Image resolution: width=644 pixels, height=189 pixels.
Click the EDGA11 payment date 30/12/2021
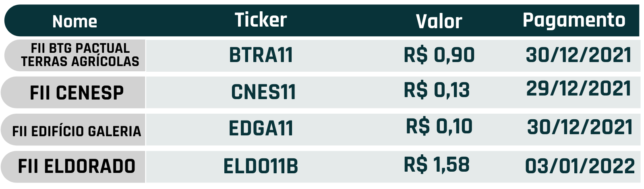click(580, 127)
